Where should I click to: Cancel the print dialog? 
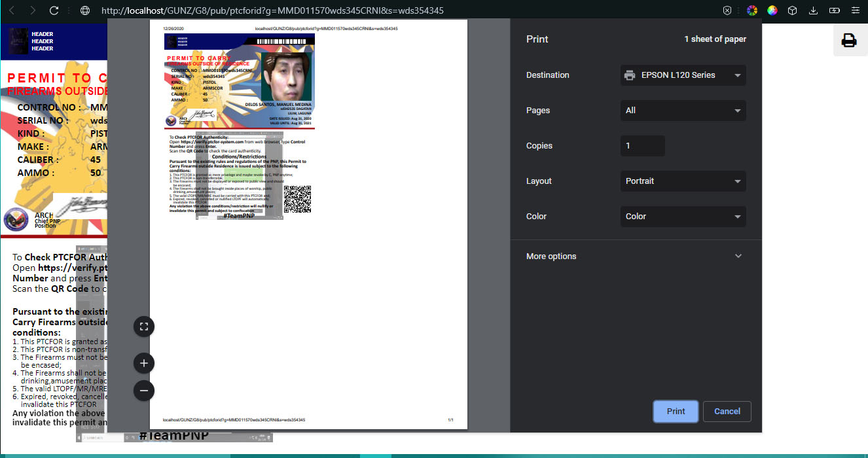click(727, 412)
